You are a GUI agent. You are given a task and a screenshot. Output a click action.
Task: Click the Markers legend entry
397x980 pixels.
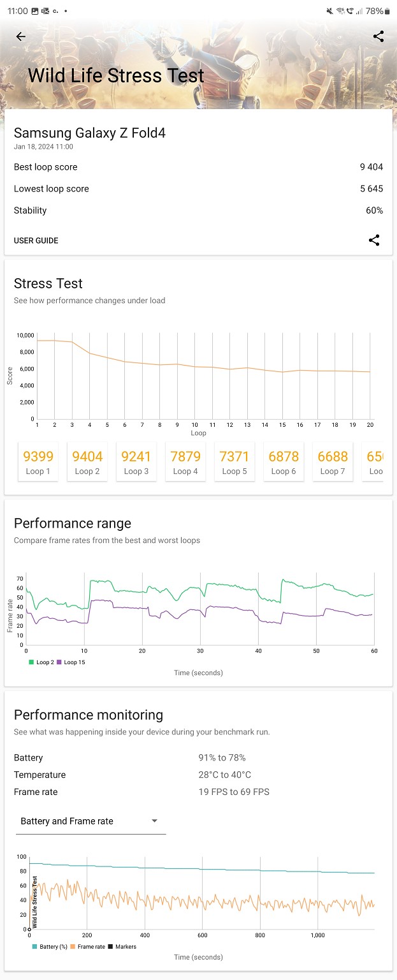click(122, 947)
